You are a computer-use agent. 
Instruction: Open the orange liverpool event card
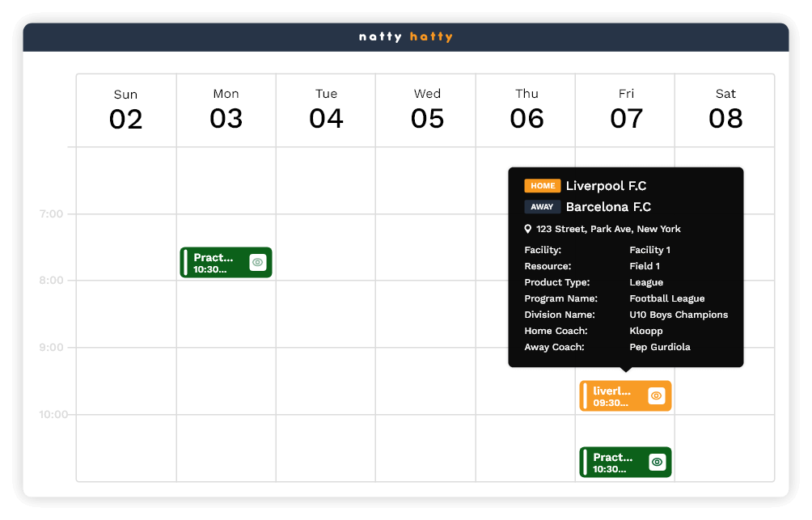coord(613,396)
